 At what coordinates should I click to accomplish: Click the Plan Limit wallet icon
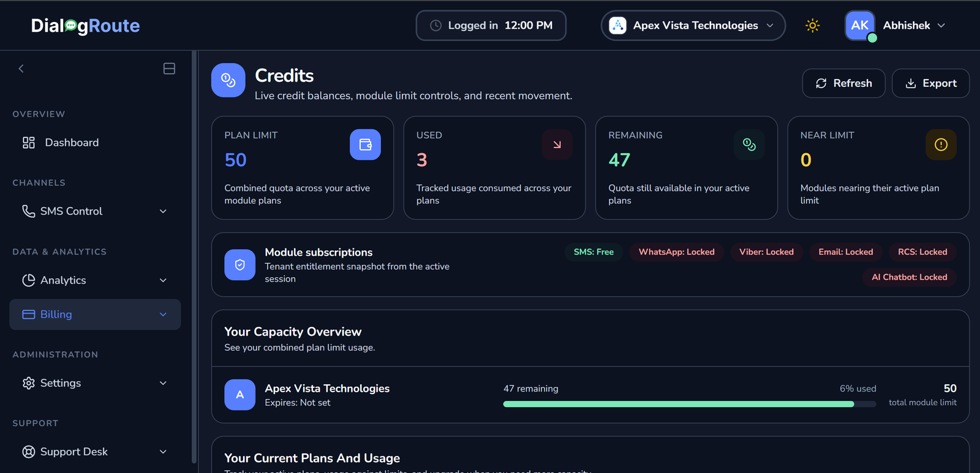click(365, 144)
